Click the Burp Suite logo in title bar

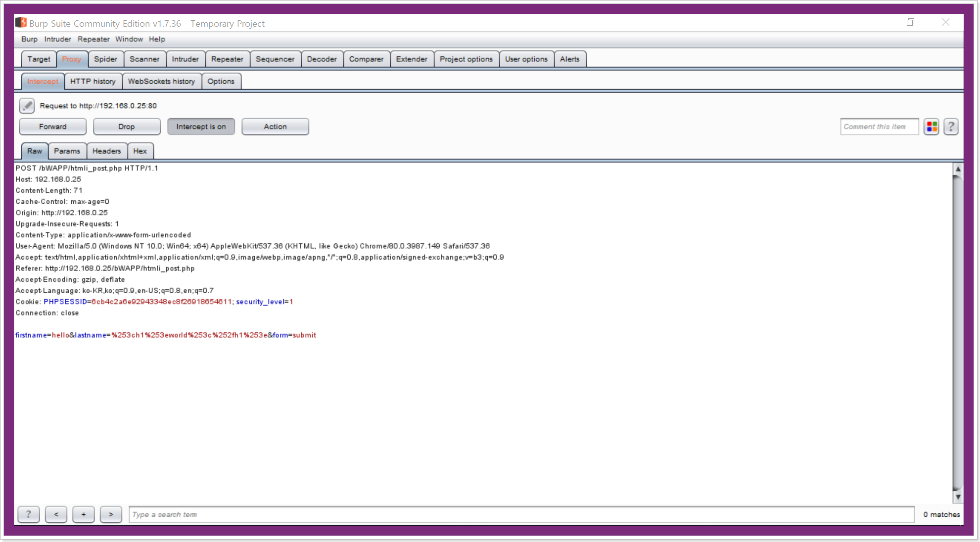(x=21, y=23)
